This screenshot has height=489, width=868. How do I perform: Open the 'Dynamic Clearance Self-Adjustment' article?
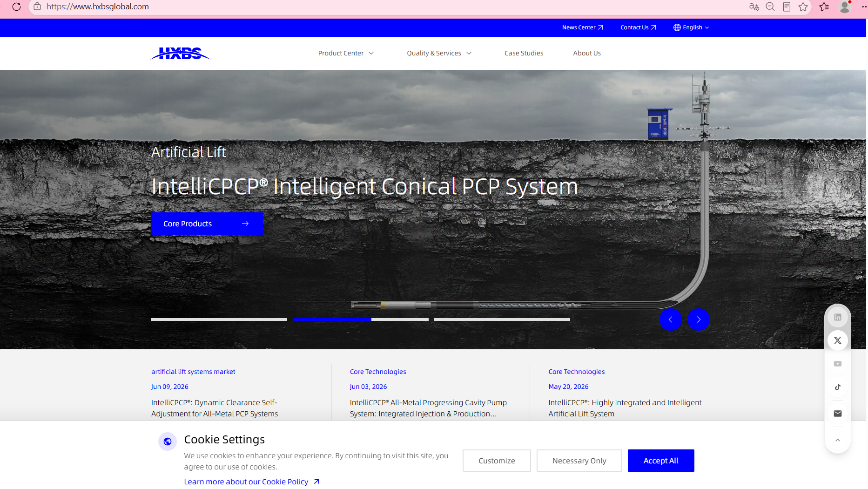coord(215,408)
